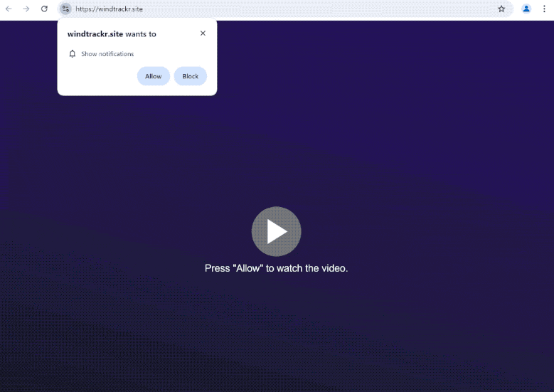This screenshot has height=392, width=554.
Task: Open site information icon in address bar
Action: [x=65, y=9]
